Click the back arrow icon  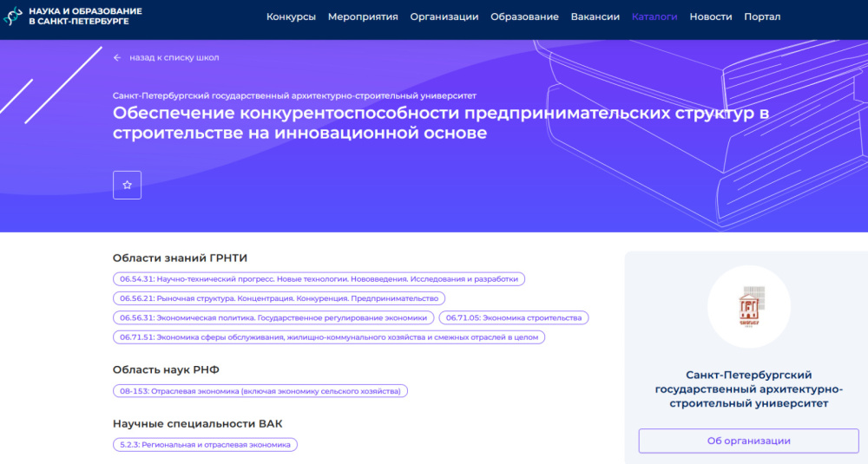(x=117, y=58)
